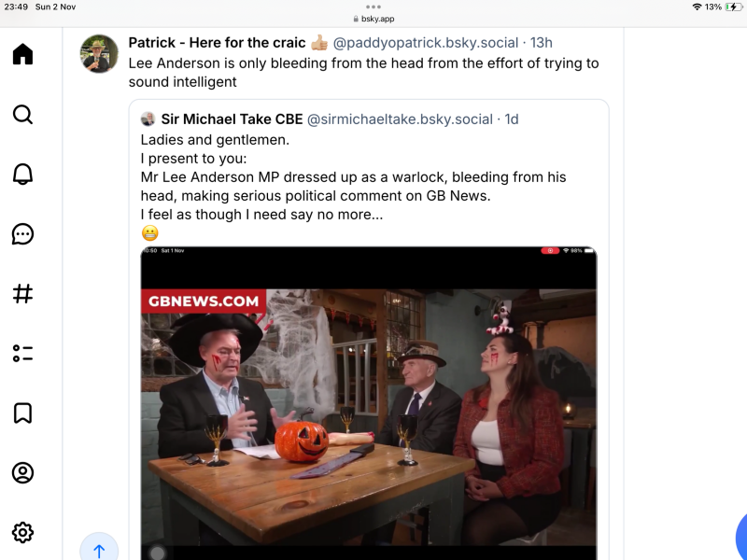The height and width of the screenshot is (560, 747).
Task: View Saved posts via bookmark icon
Action: pyautogui.click(x=22, y=413)
